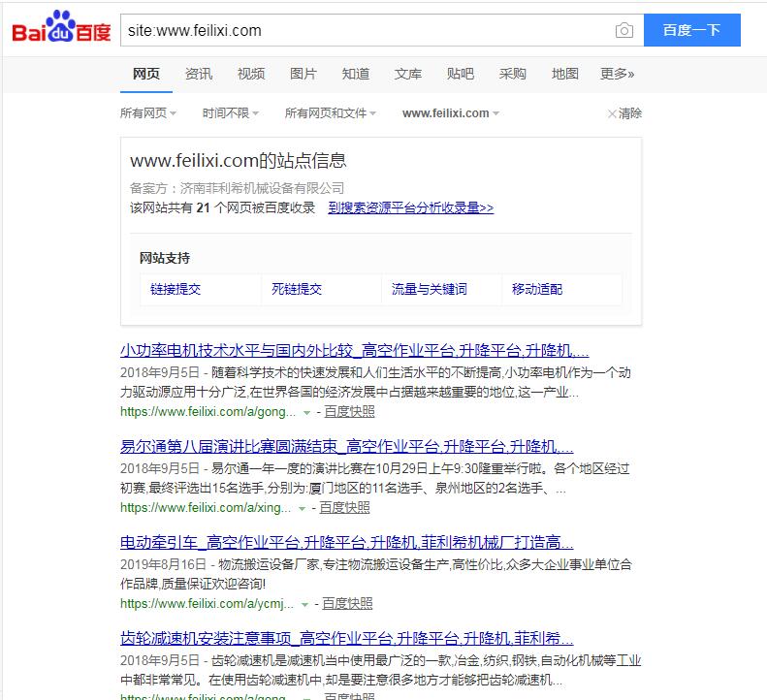Open result 齿轮减速机安装注意事项
The width and height of the screenshot is (767, 700).
(347, 638)
